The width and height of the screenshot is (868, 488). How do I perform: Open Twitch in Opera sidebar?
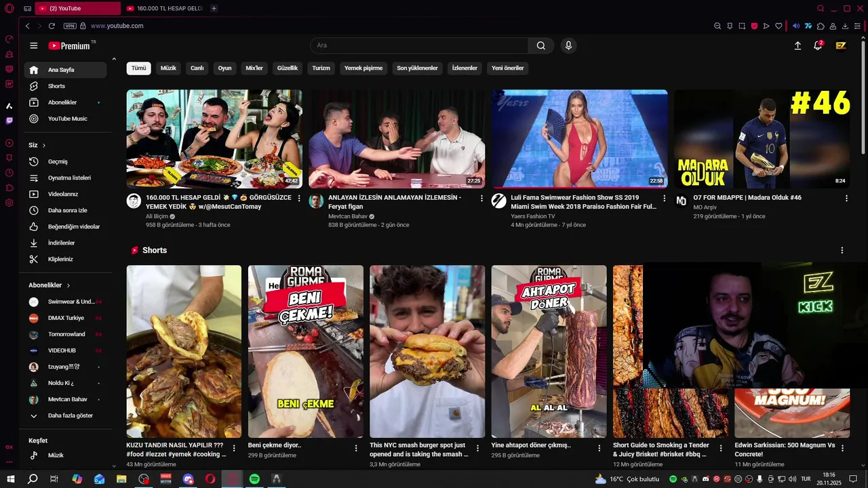(9, 121)
